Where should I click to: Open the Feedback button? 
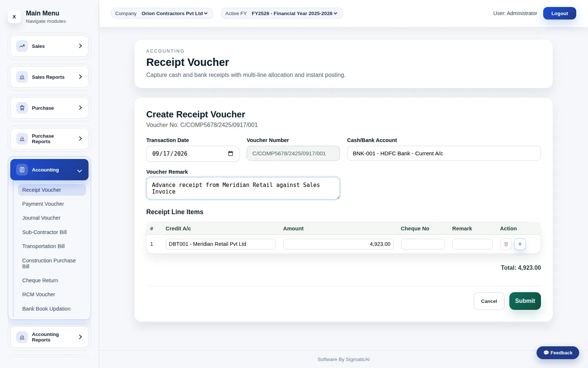tap(557, 353)
